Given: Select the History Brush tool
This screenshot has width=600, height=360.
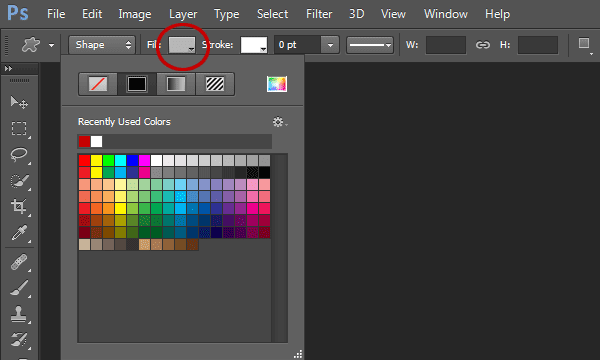Looking at the screenshot, I should pos(19,340).
